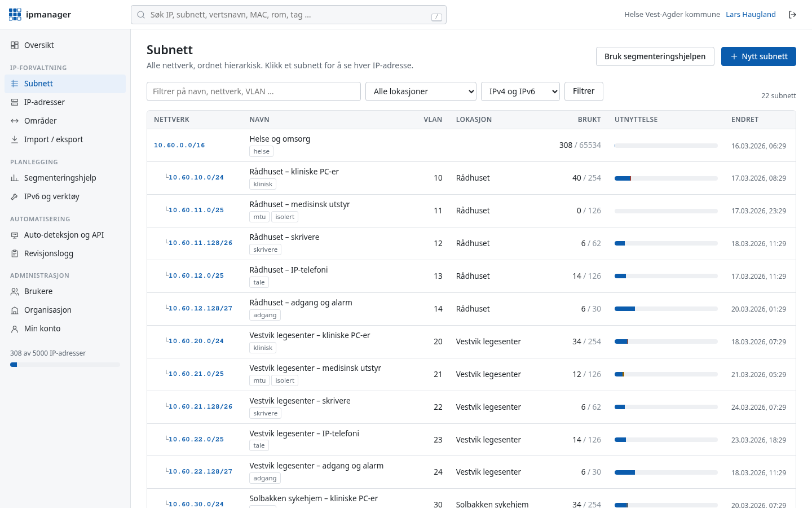Open the IPv4 og IPv6 dropdown
This screenshot has width=812, height=508.
point(520,91)
